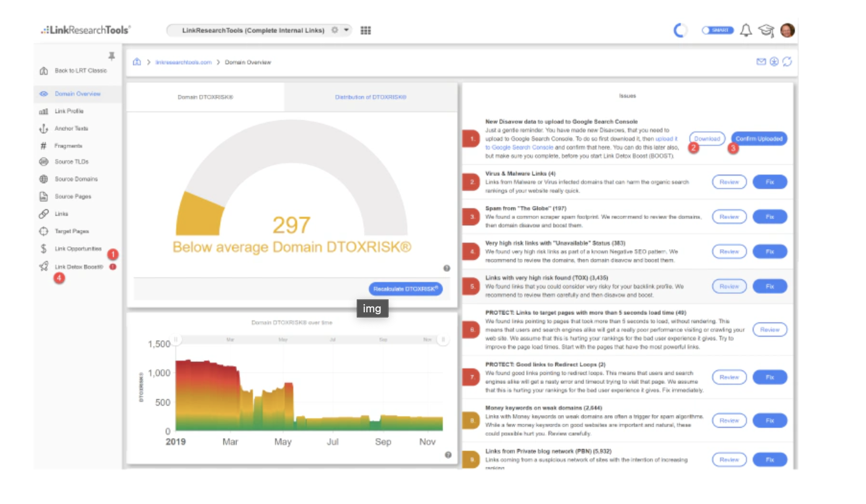The height and width of the screenshot is (504, 866).
Task: Fix Money keywords on weak domains
Action: tap(770, 420)
